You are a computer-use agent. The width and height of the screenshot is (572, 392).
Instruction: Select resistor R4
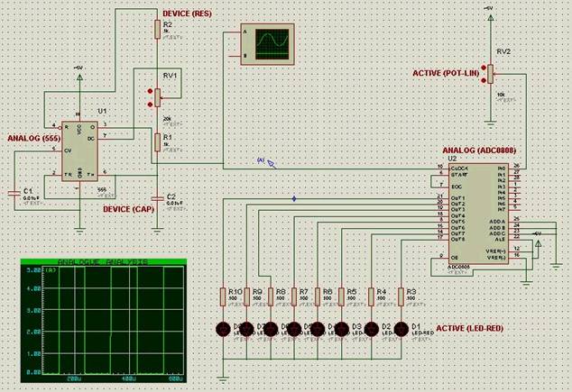(x=371, y=296)
